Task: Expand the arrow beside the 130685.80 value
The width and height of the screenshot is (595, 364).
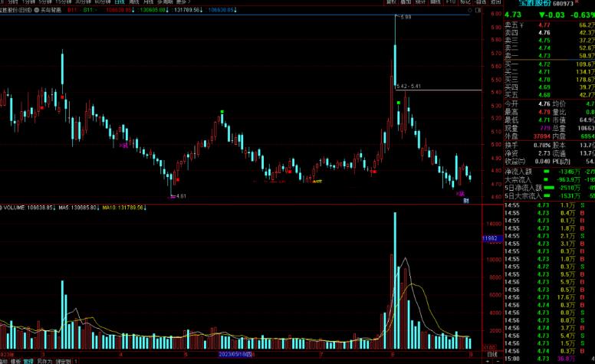Action: click(167, 10)
